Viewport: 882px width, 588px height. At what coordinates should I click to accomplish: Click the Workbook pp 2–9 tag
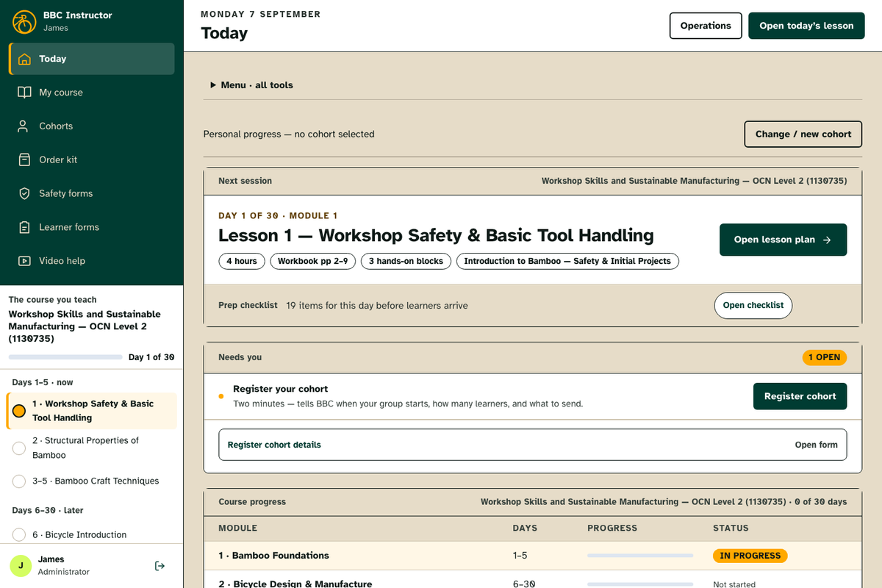(x=313, y=261)
